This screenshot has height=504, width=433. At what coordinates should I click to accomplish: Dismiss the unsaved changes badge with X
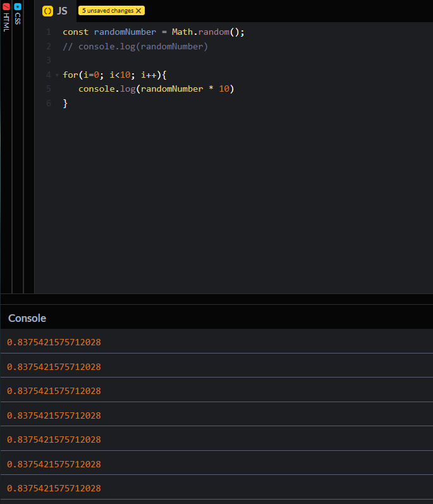coord(139,11)
